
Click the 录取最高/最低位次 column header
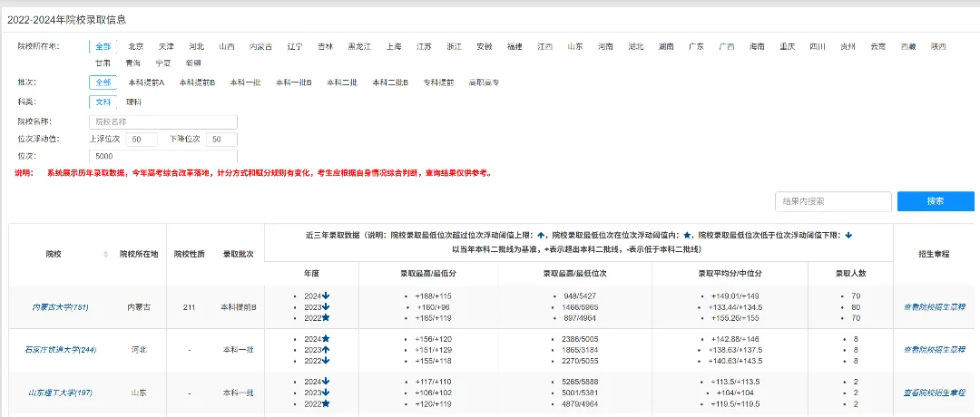[x=574, y=274]
